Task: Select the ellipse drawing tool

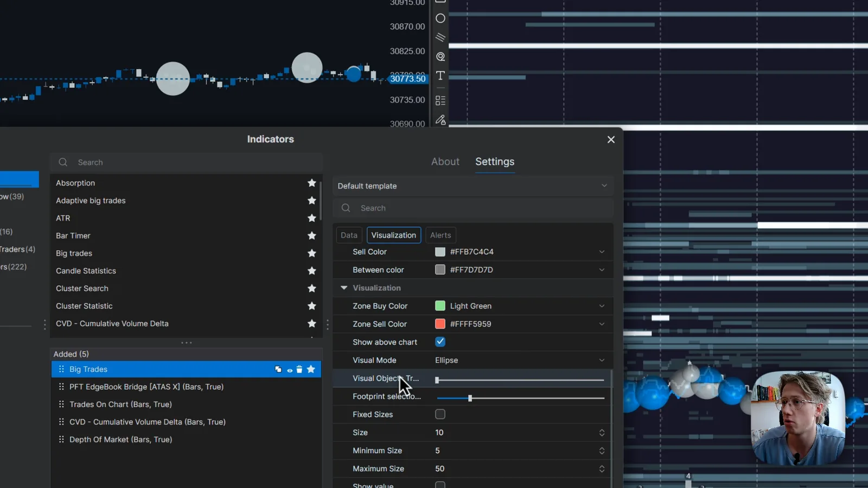Action: pyautogui.click(x=441, y=18)
